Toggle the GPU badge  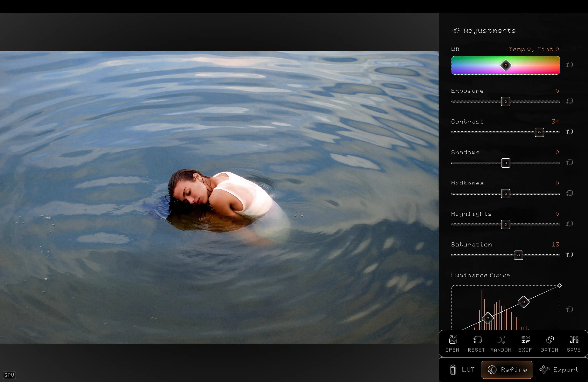click(9, 375)
